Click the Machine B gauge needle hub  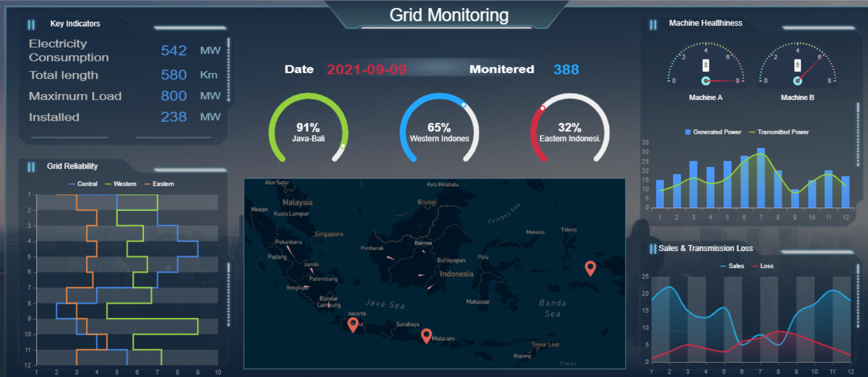[798, 81]
